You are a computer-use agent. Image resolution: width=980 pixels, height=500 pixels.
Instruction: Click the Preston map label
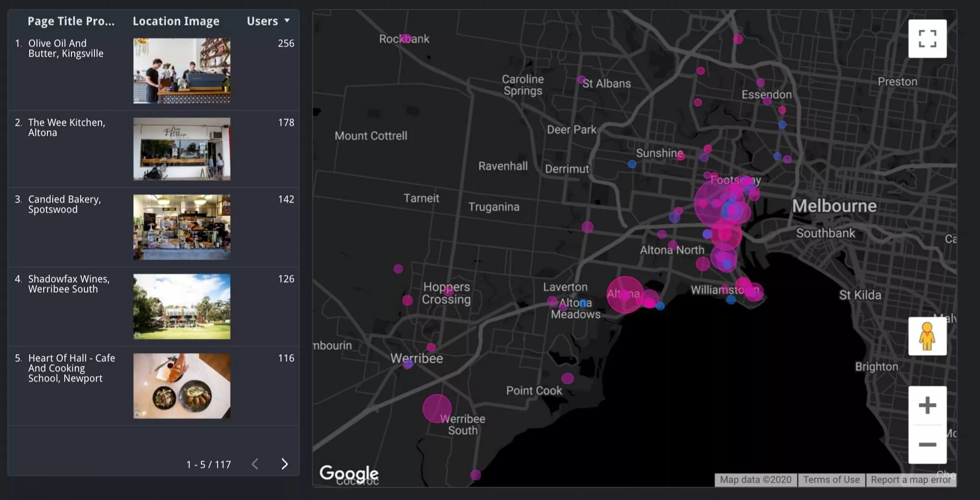[898, 82]
